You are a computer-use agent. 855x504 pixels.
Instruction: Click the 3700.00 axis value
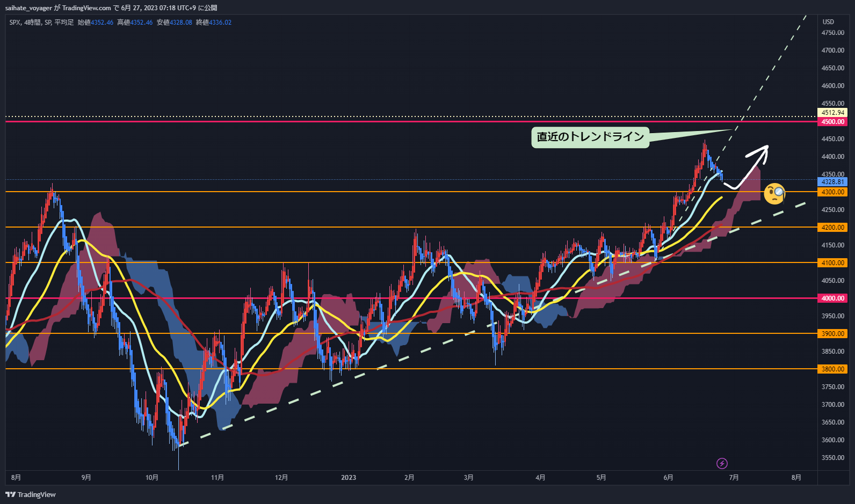(x=833, y=405)
